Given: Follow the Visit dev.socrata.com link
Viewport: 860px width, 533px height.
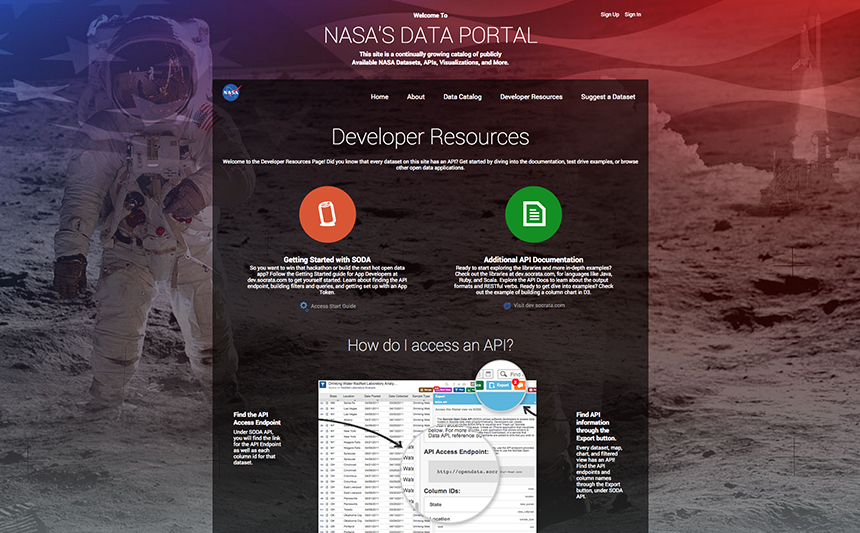Looking at the screenshot, I should 539,305.
